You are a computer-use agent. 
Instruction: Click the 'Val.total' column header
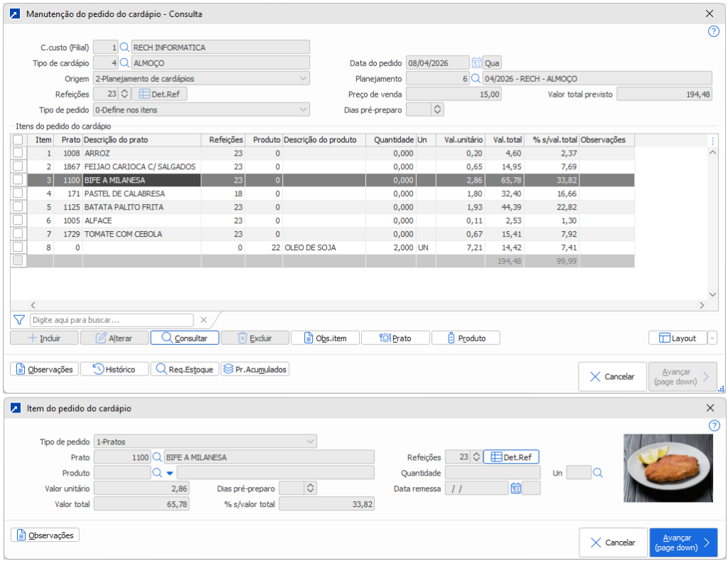[x=504, y=140]
